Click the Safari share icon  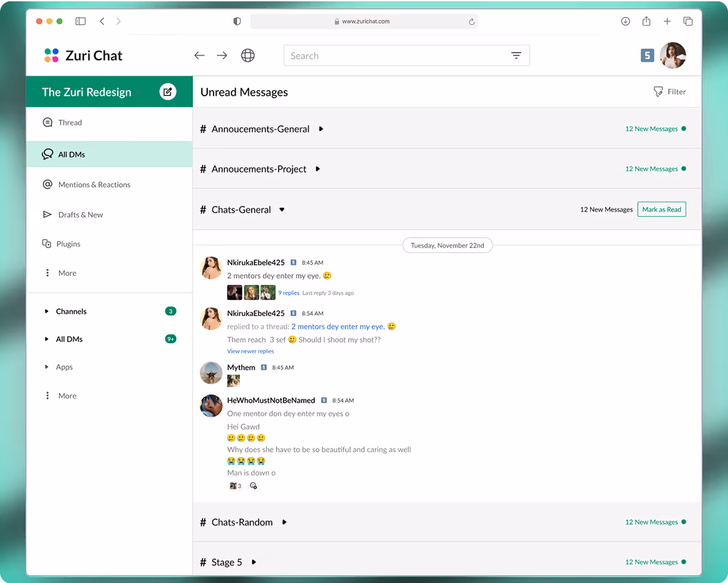[646, 21]
